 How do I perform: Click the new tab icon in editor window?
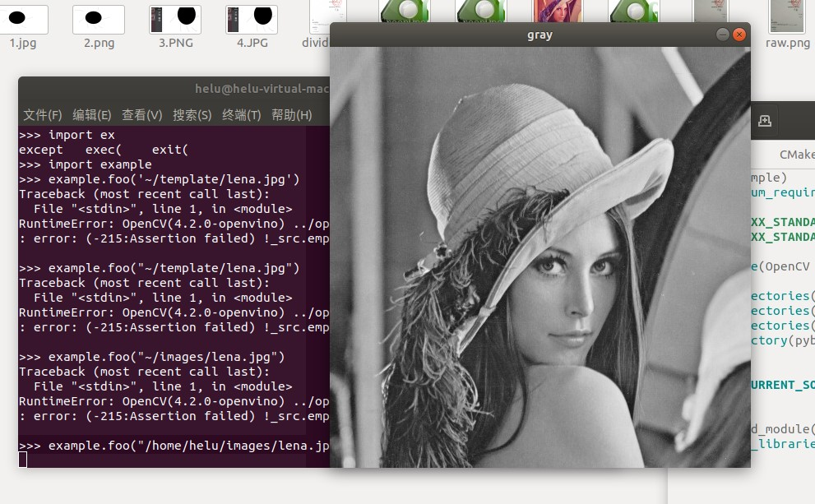765,121
